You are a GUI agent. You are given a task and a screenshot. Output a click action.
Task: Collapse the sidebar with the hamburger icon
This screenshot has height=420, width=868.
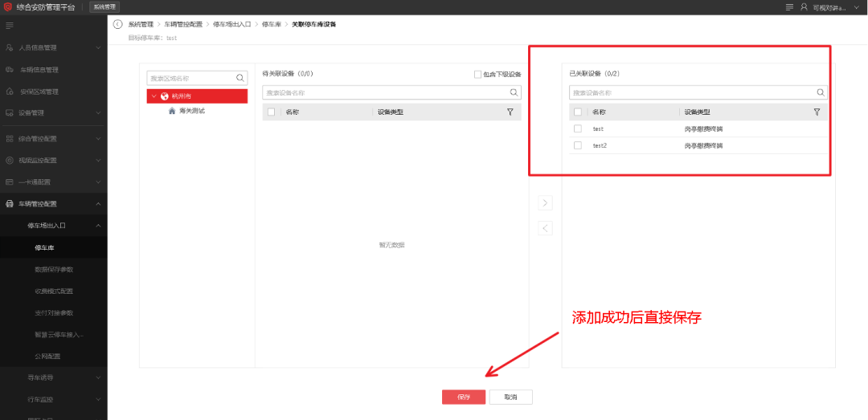point(10,26)
